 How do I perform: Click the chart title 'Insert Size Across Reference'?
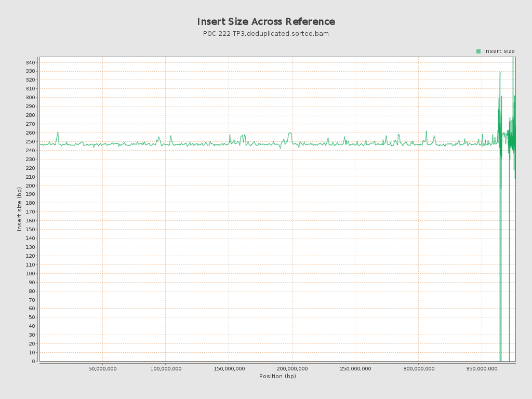point(266,21)
